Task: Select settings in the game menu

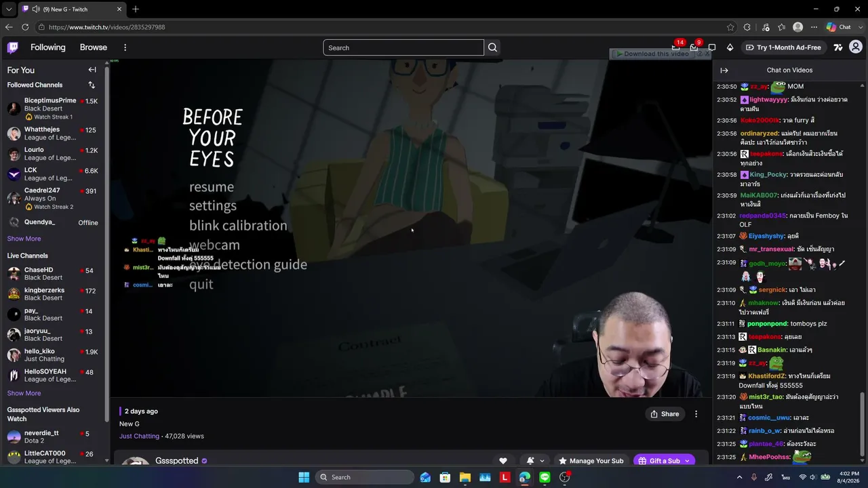Action: click(x=213, y=205)
